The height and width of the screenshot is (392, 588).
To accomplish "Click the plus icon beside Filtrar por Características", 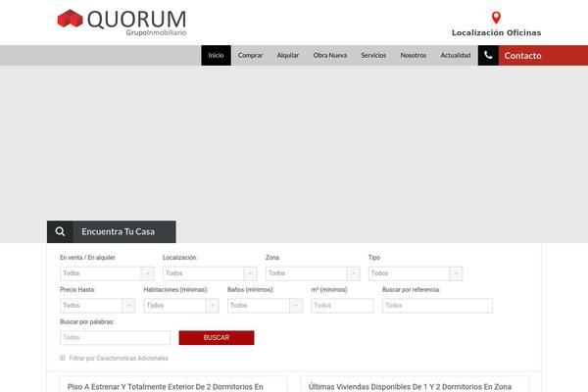I will pyautogui.click(x=63, y=358).
